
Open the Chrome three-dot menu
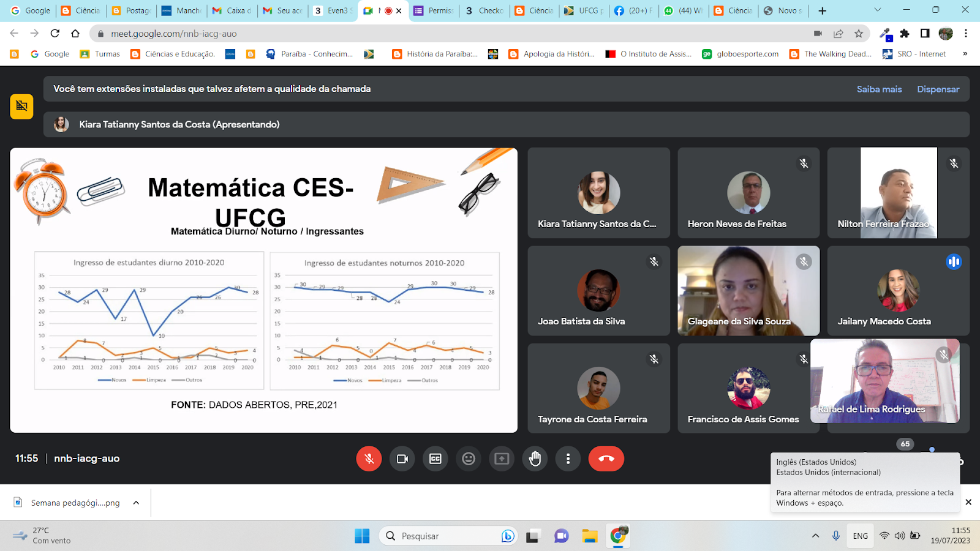click(x=966, y=34)
